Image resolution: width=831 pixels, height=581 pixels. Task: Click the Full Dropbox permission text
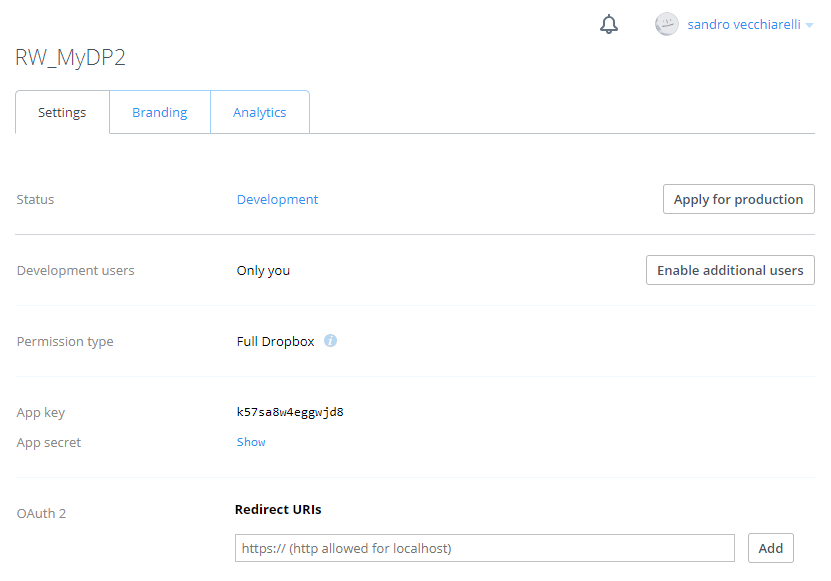tap(276, 341)
